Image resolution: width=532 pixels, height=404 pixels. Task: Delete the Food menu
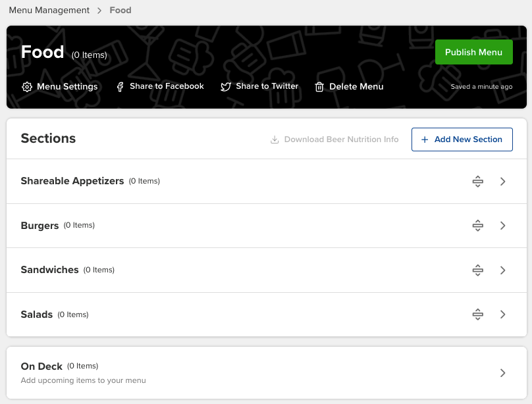[349, 86]
